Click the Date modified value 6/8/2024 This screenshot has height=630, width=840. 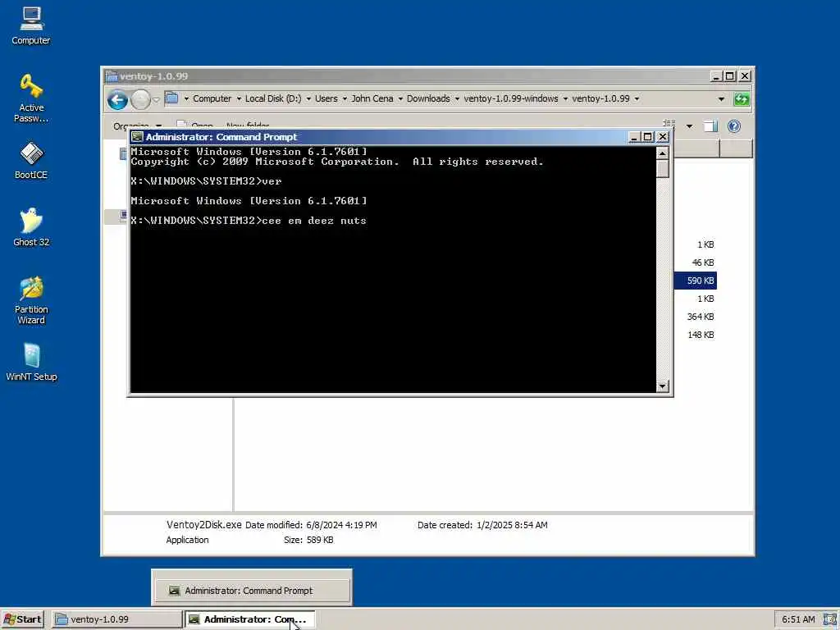[x=341, y=525]
